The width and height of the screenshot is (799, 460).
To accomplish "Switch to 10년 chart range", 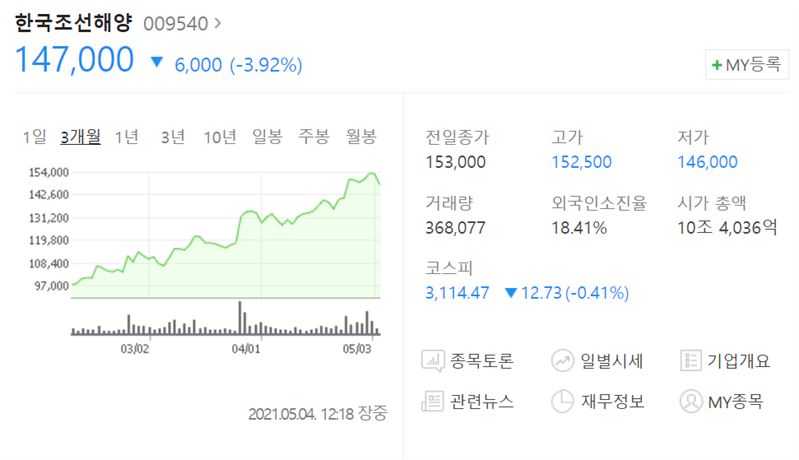I will pyautogui.click(x=219, y=137).
